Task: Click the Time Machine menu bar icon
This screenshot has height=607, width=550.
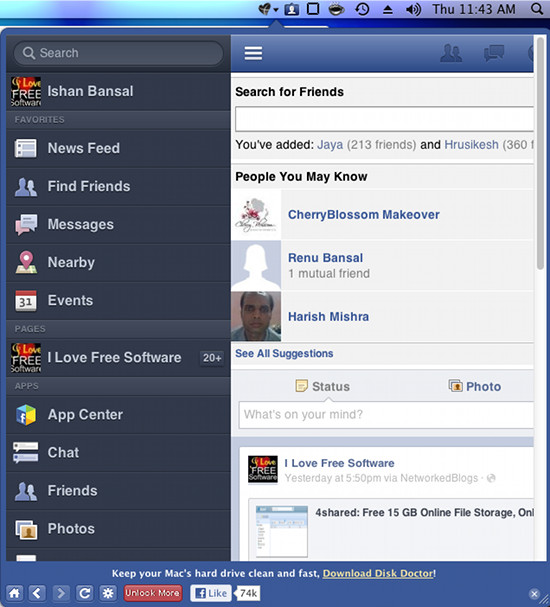Action: pos(362,9)
